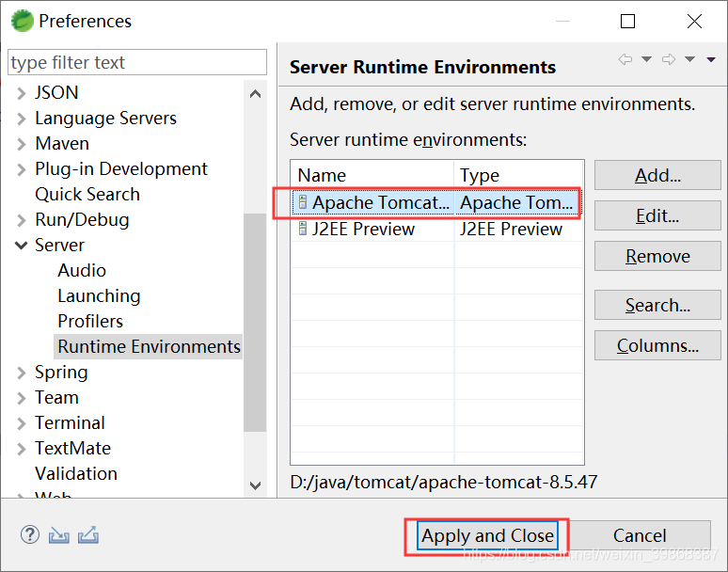Image resolution: width=728 pixels, height=572 pixels.
Task: Expand the Plug-in Development node
Action: [21, 169]
